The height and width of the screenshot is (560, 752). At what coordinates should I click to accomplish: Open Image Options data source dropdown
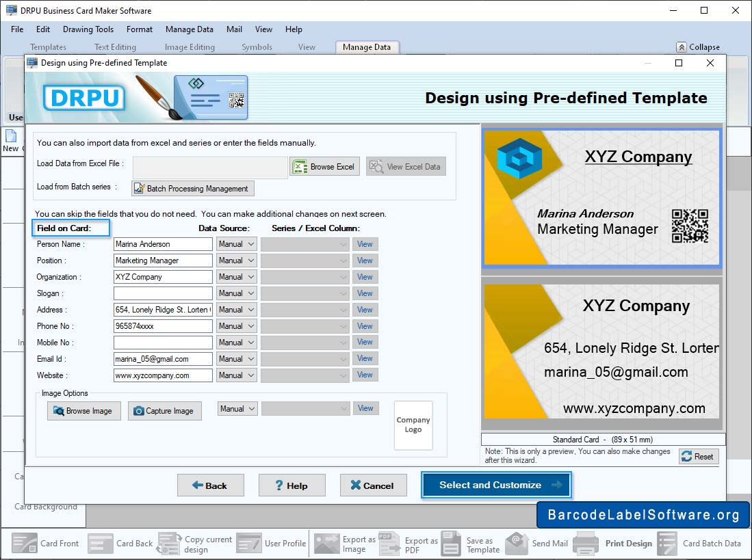[x=237, y=409]
